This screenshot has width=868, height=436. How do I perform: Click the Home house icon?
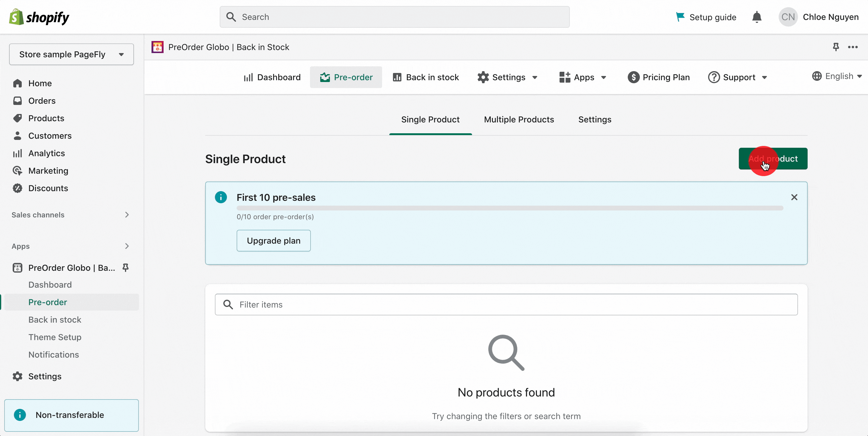pyautogui.click(x=18, y=83)
